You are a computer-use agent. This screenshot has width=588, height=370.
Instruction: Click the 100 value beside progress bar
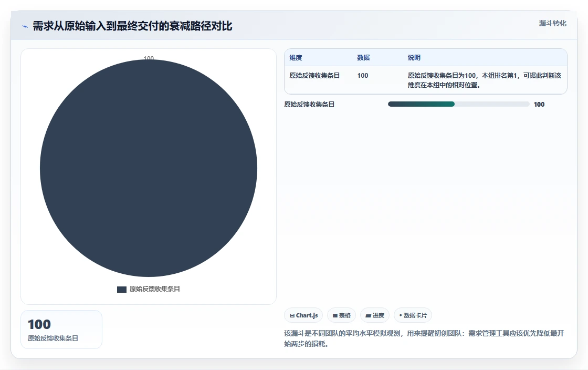[539, 104]
